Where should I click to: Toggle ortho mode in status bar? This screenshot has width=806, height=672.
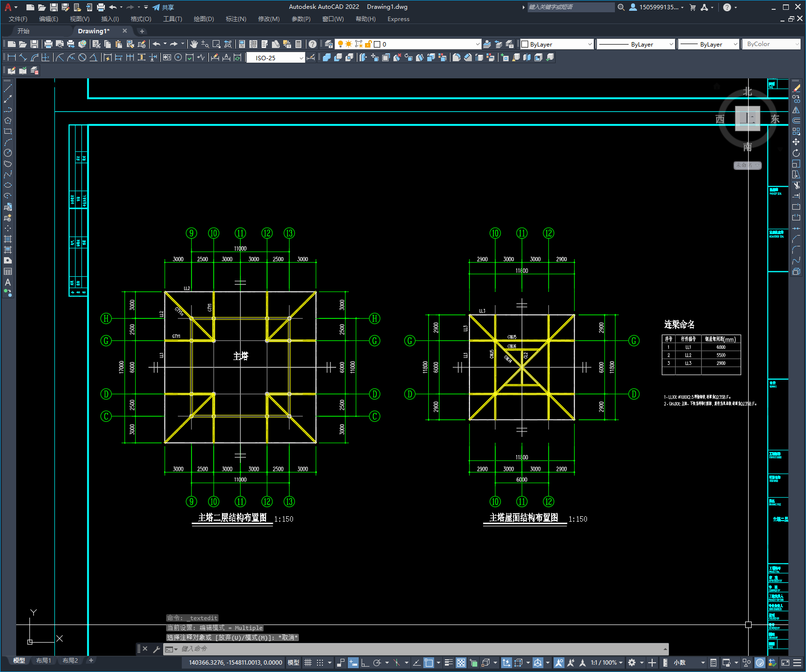pyautogui.click(x=365, y=663)
